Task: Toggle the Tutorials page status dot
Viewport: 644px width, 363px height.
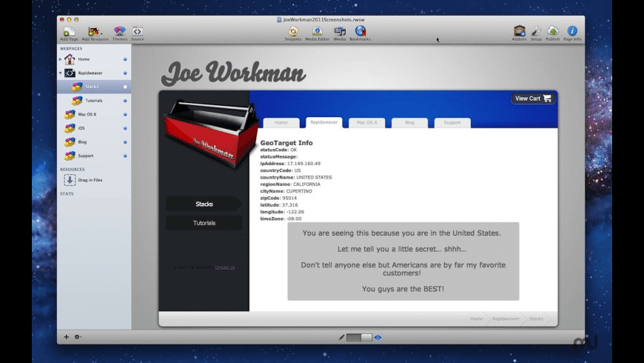Action: pos(125,101)
